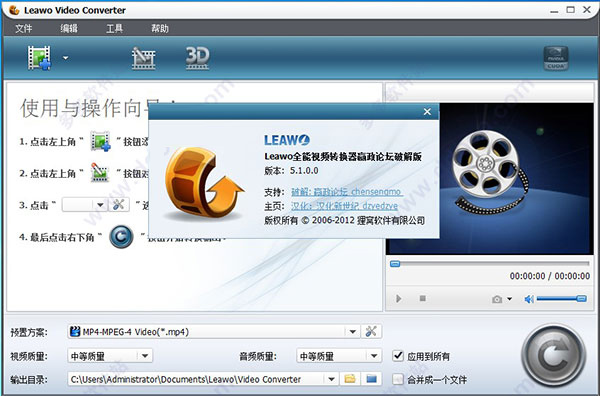
Task: Browse for output folder icon
Action: (x=350, y=379)
